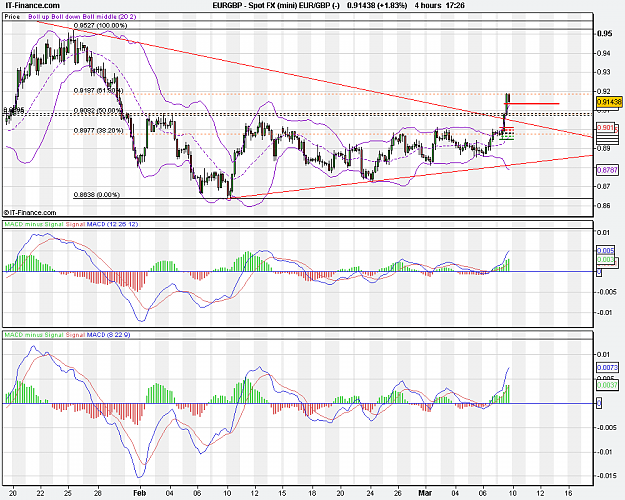Select the 0.8638 (0.00%) Fibonacci label

pos(96,195)
